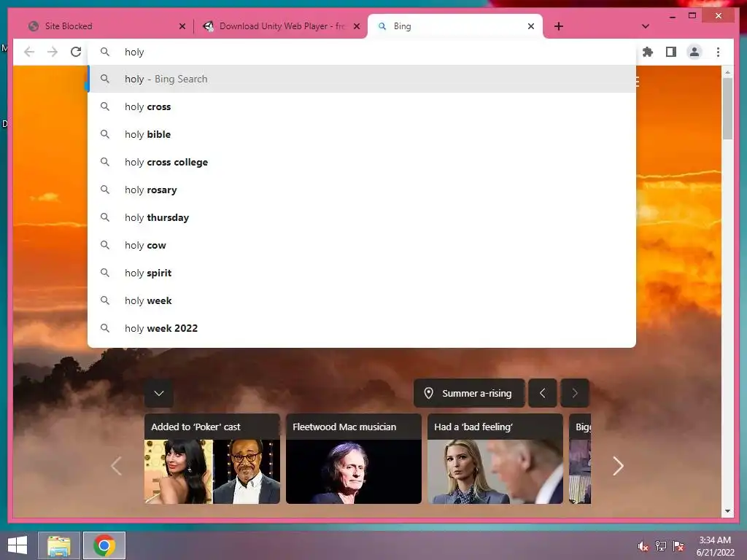This screenshot has width=747, height=560.
Task: Switch to Download Unity Web Player tab
Action: pos(280,26)
